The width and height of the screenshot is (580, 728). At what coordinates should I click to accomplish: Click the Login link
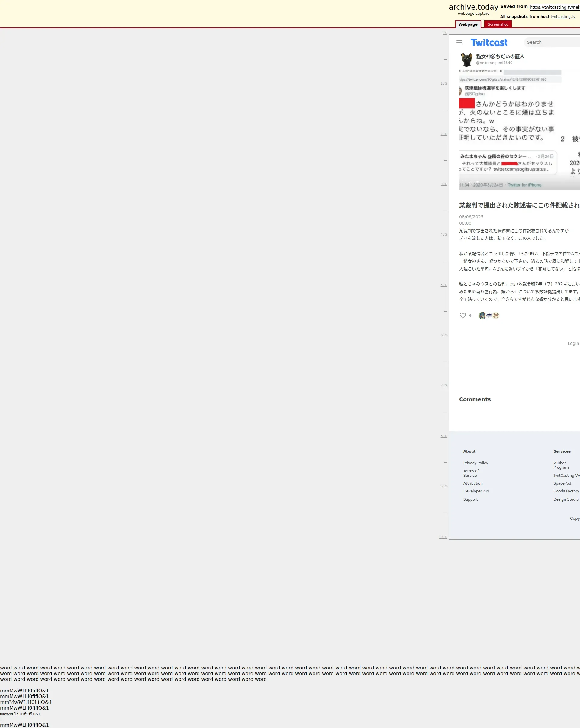pos(573,343)
